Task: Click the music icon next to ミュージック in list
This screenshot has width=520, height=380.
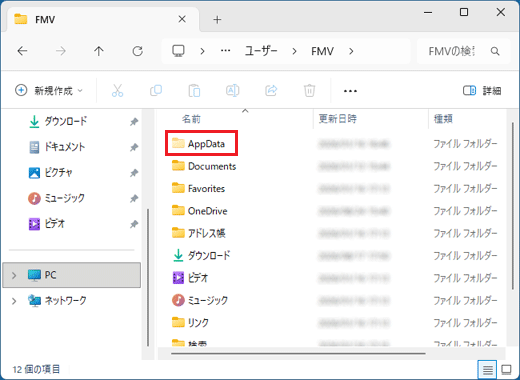Action: tap(178, 300)
